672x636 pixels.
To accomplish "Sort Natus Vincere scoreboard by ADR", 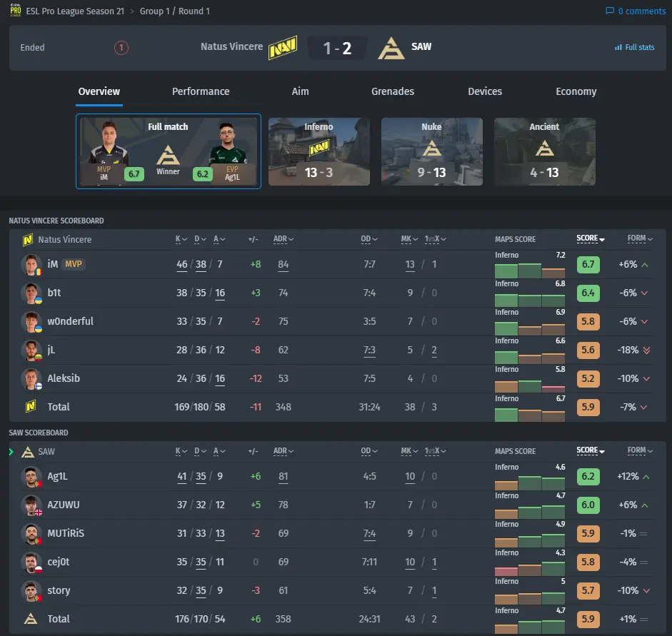I will coord(284,239).
